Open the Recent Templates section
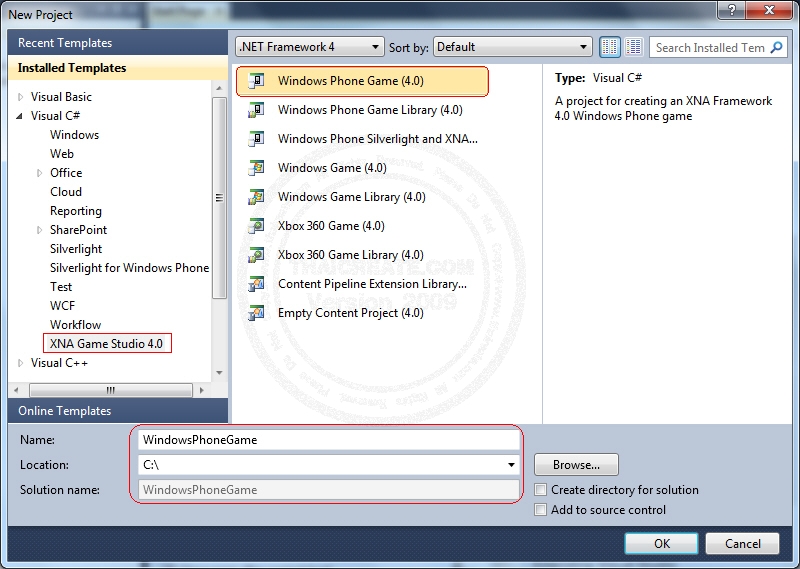This screenshot has width=800, height=569. (118, 43)
